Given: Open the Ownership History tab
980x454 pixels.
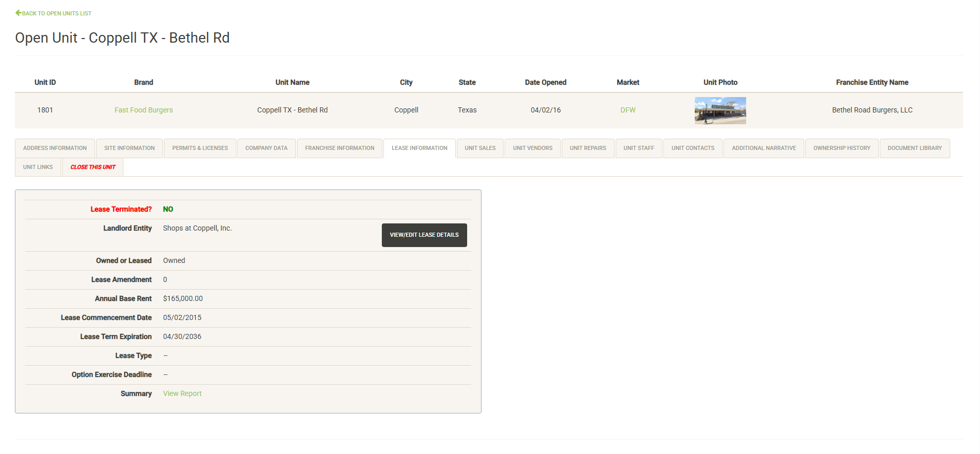Looking at the screenshot, I should [x=842, y=148].
